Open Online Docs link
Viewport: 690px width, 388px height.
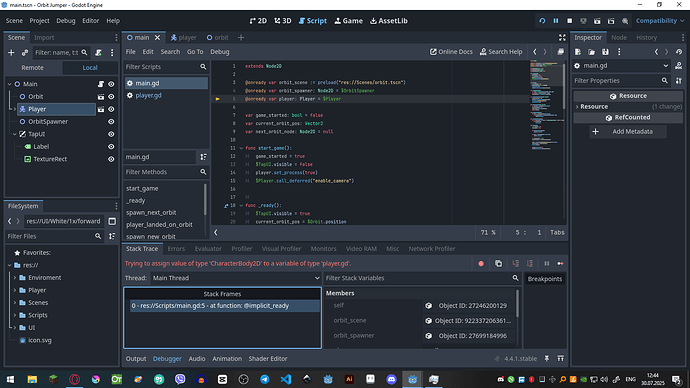[451, 52]
